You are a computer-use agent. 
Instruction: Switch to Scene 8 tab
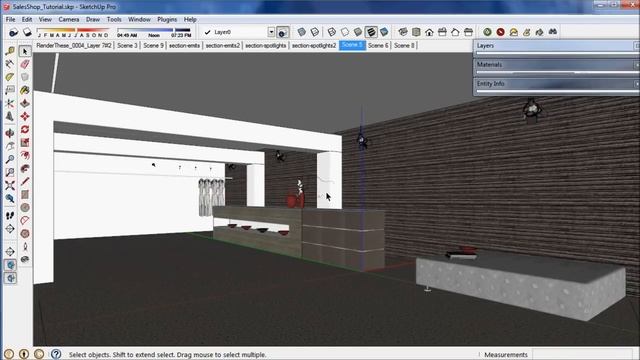point(404,46)
